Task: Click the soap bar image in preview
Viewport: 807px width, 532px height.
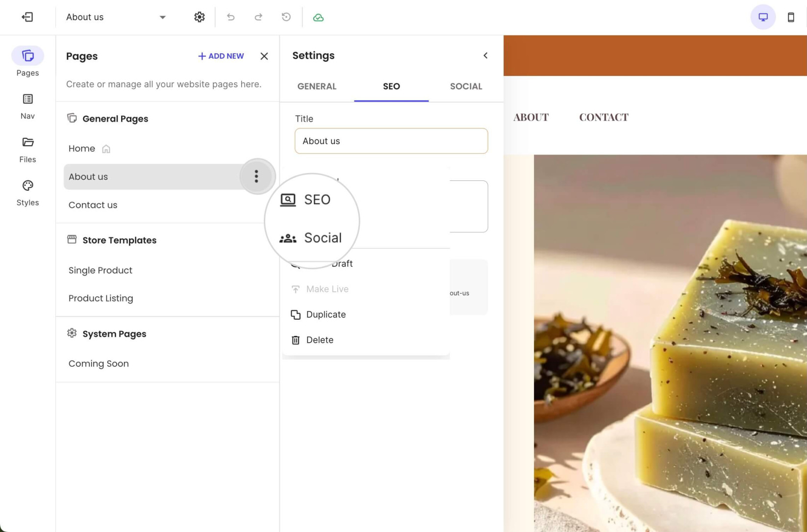Action: pyautogui.click(x=670, y=343)
